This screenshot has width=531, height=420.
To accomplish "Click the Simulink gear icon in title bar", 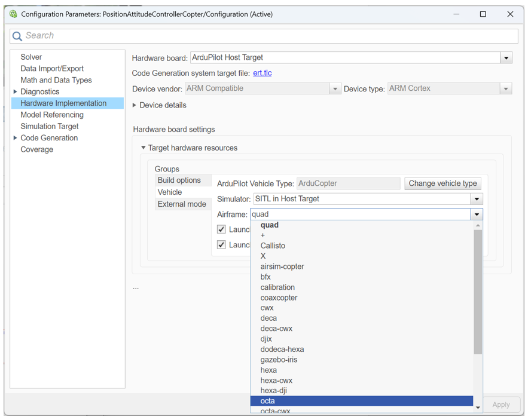I will coord(13,14).
